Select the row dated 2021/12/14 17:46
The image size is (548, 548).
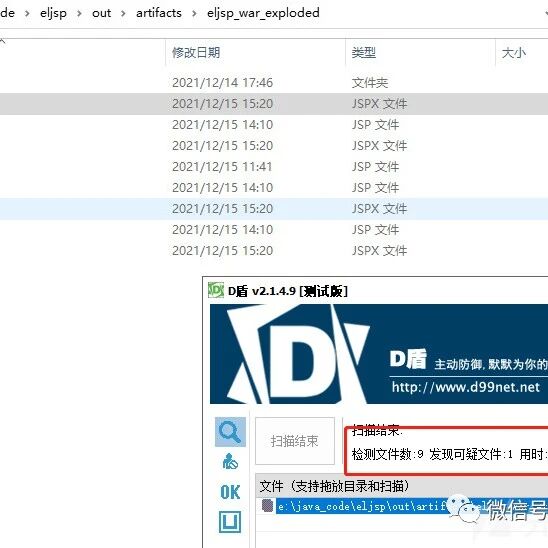[274, 83]
